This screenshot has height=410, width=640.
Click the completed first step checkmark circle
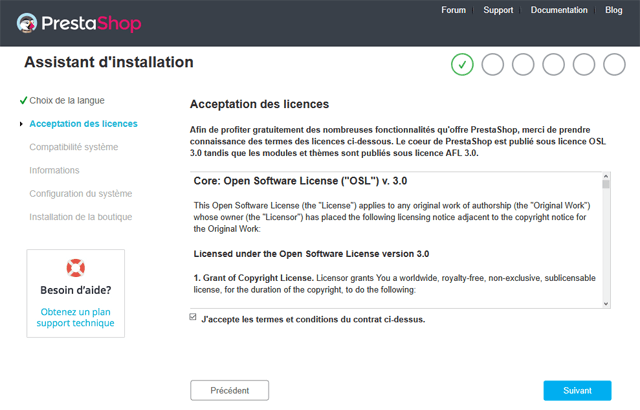pyautogui.click(x=462, y=64)
